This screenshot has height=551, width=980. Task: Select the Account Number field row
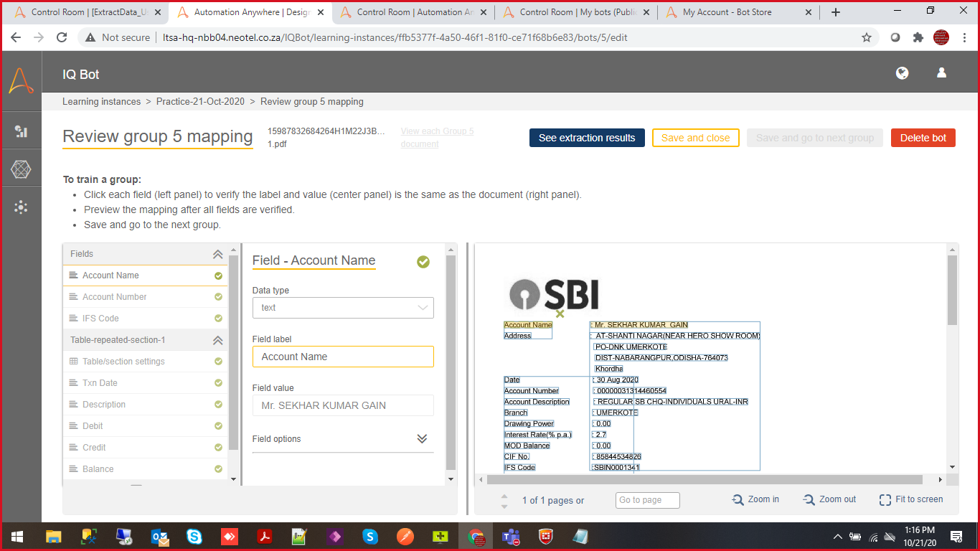coord(146,297)
